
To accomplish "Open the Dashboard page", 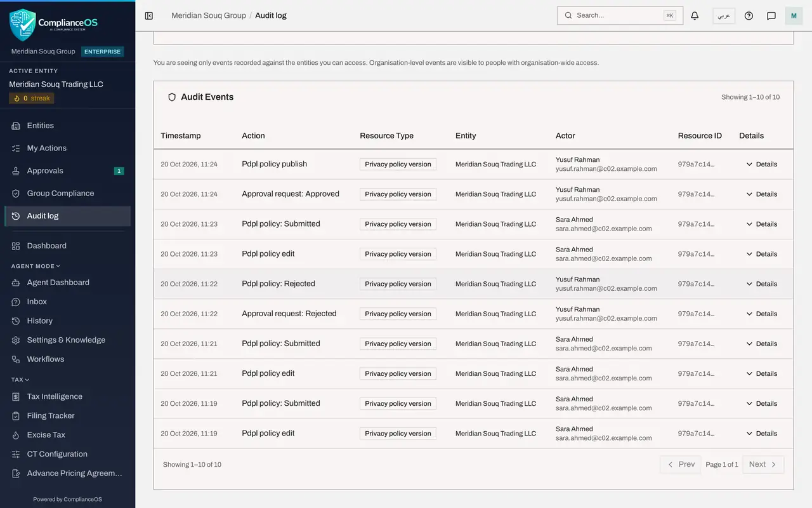I will (67, 246).
